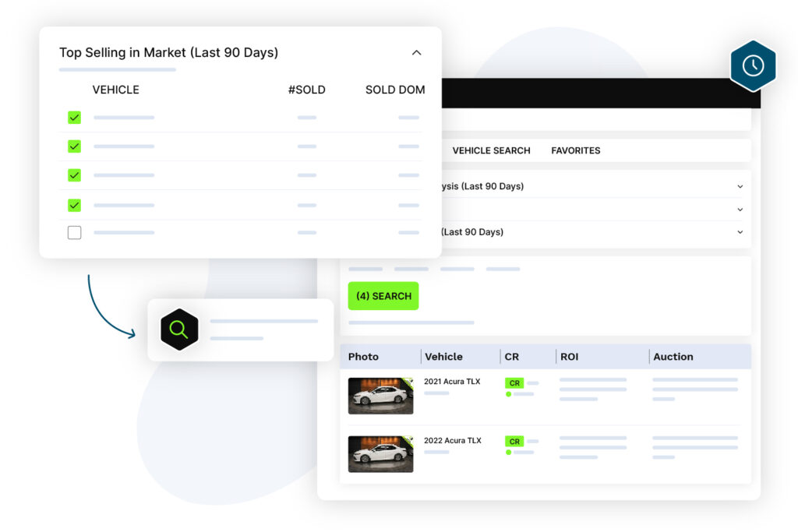Open the 2021 Acura TLX listing title
Viewport: 798px width, 532px height.
[x=452, y=382]
